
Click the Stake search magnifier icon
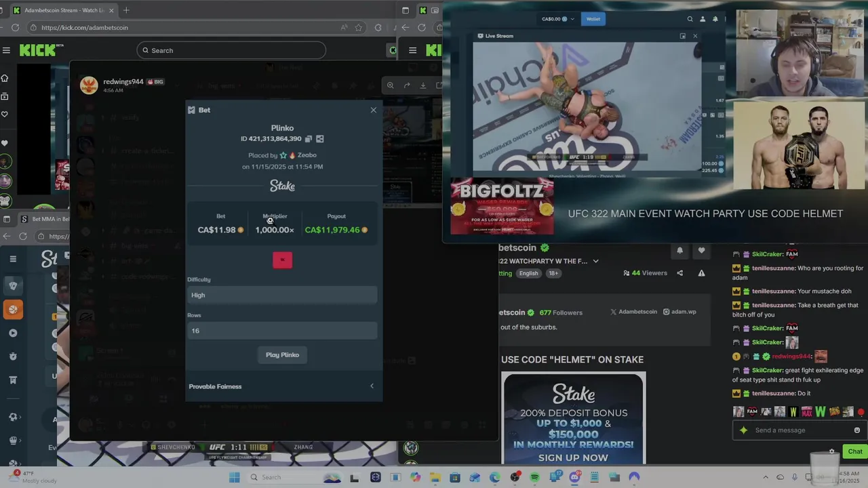pos(690,19)
